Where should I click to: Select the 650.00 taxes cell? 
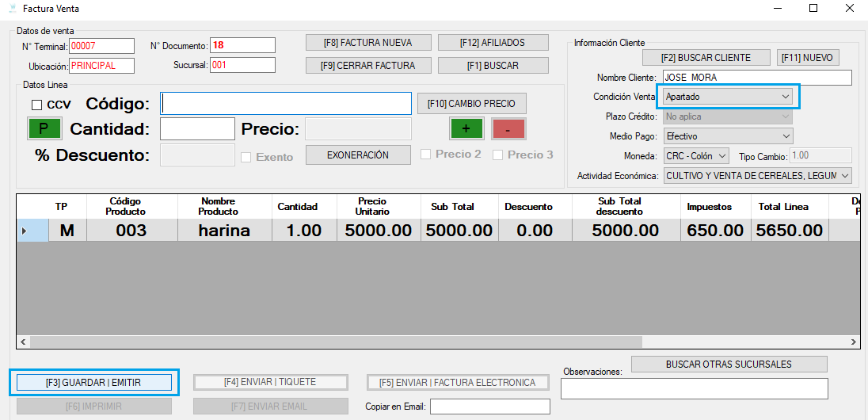point(717,231)
